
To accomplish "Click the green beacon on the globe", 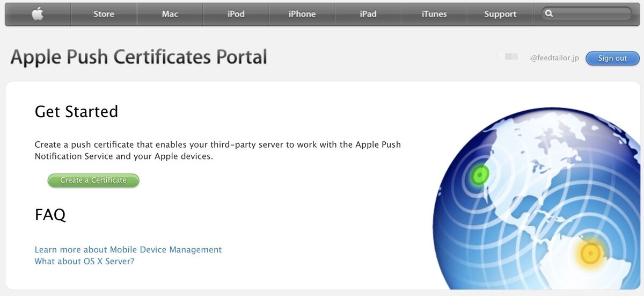I will [479, 174].
